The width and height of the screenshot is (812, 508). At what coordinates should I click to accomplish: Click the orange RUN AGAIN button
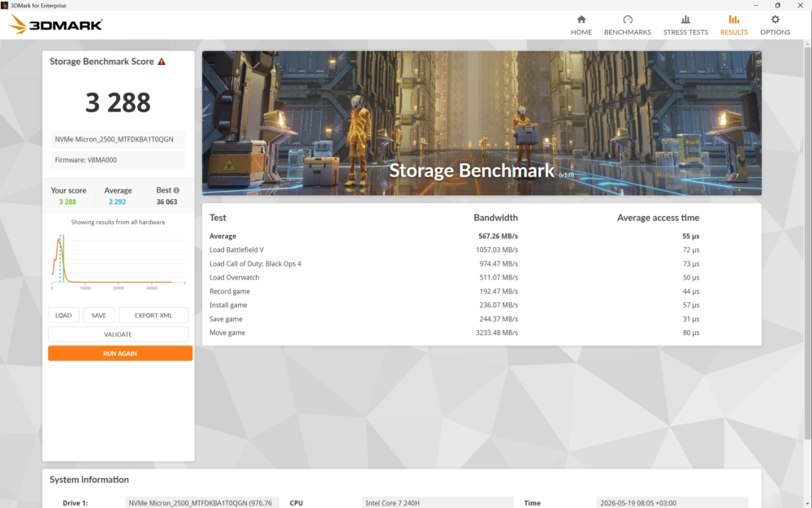pos(120,354)
